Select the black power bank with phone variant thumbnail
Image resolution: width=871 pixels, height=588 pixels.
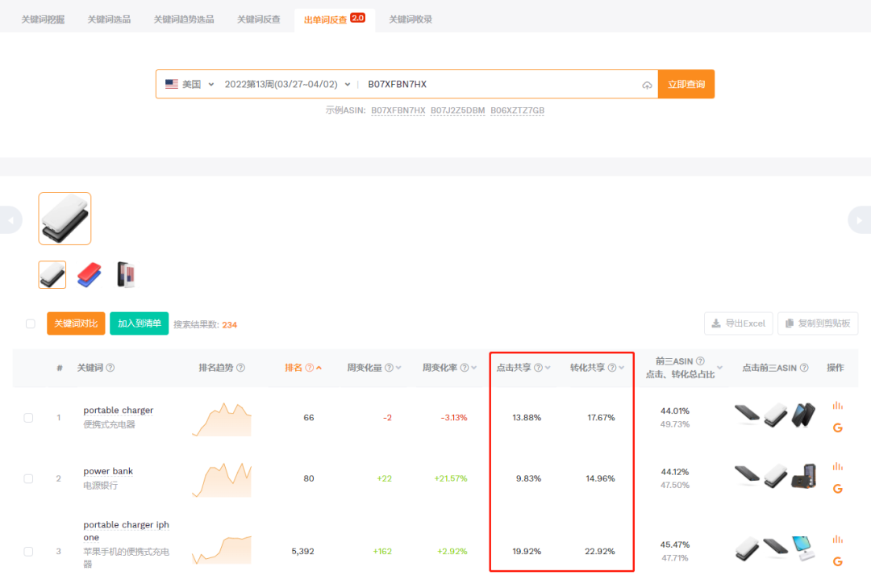tap(126, 274)
